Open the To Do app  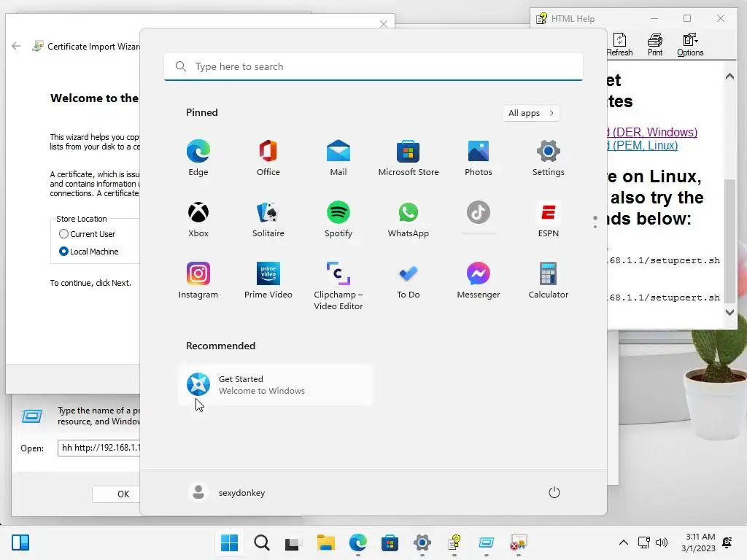409,281
